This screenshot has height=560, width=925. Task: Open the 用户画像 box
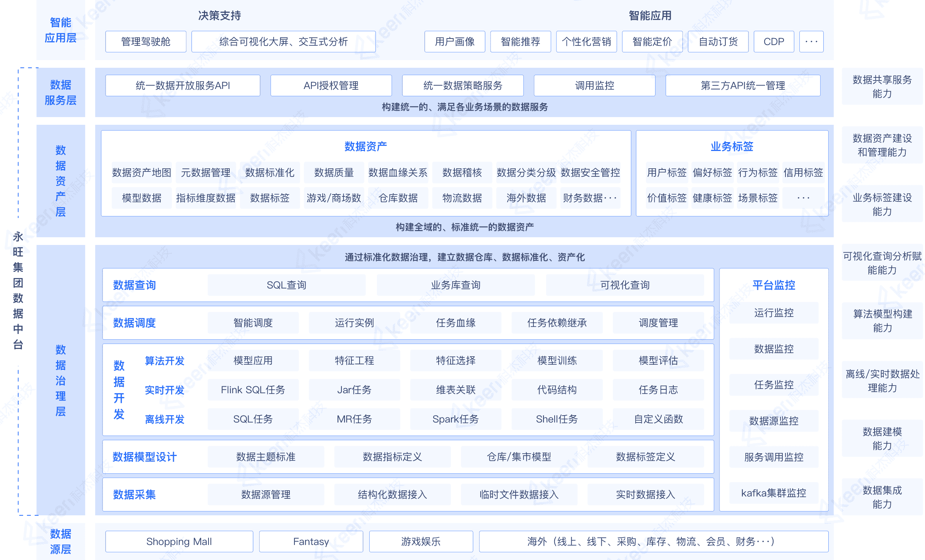(x=455, y=42)
